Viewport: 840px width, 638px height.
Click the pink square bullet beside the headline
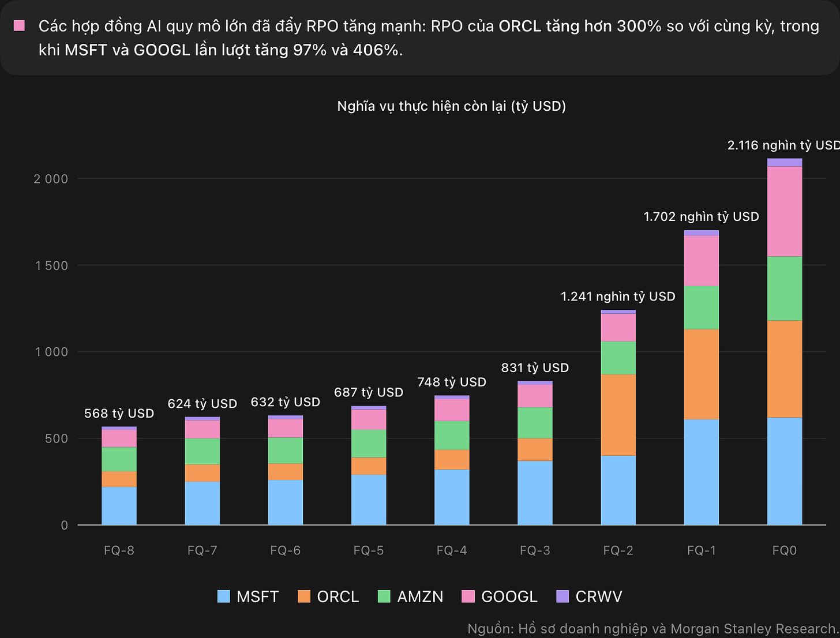pyautogui.click(x=20, y=25)
